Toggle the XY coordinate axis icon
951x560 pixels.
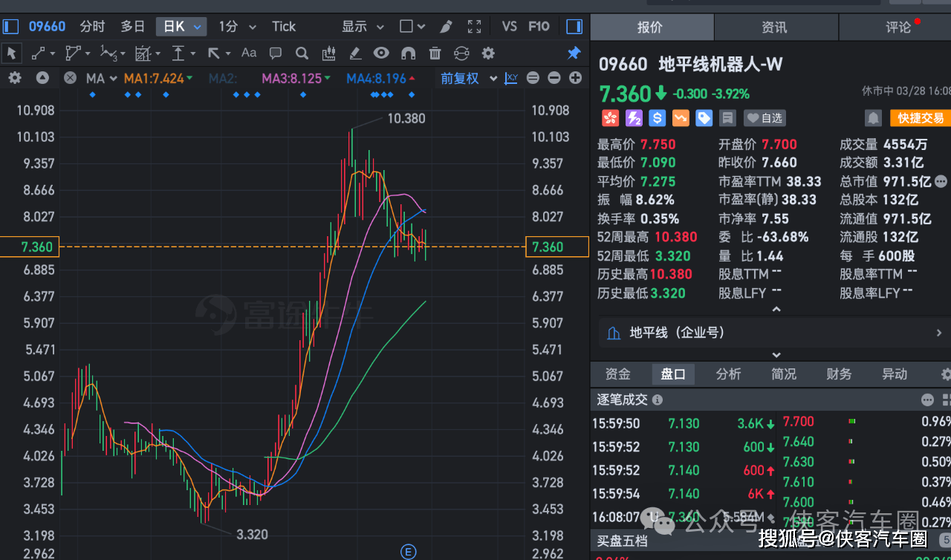[511, 78]
